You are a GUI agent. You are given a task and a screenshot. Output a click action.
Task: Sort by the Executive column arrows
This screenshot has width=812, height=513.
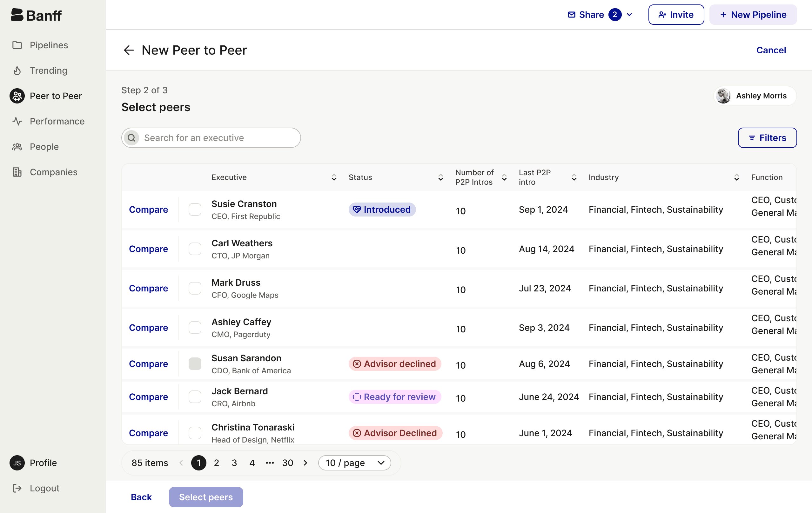pos(334,177)
